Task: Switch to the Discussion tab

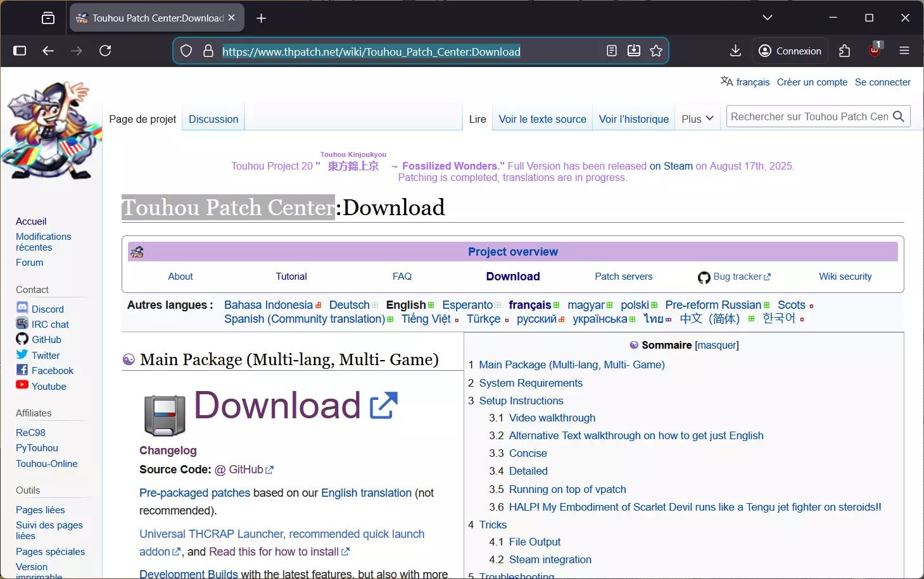Action: (x=213, y=119)
